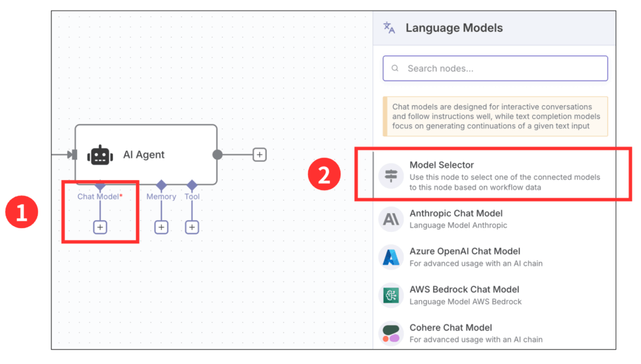Pick Azure OpenAI Chat Model title

464,251
